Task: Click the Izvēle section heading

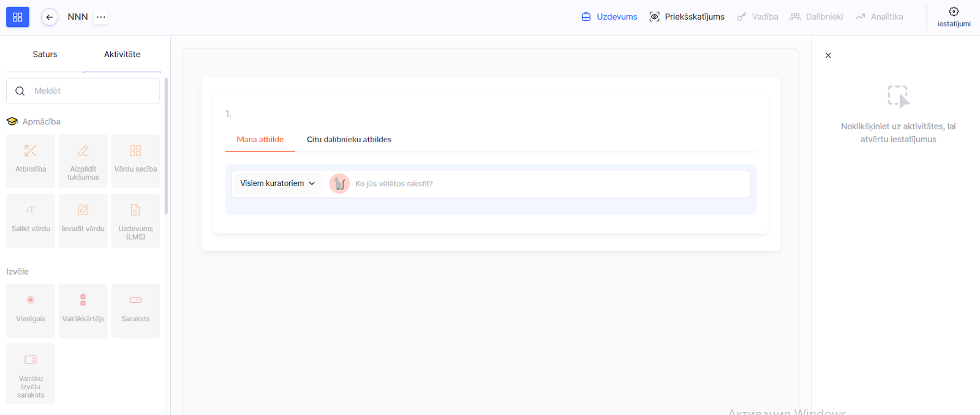Action: click(x=17, y=272)
